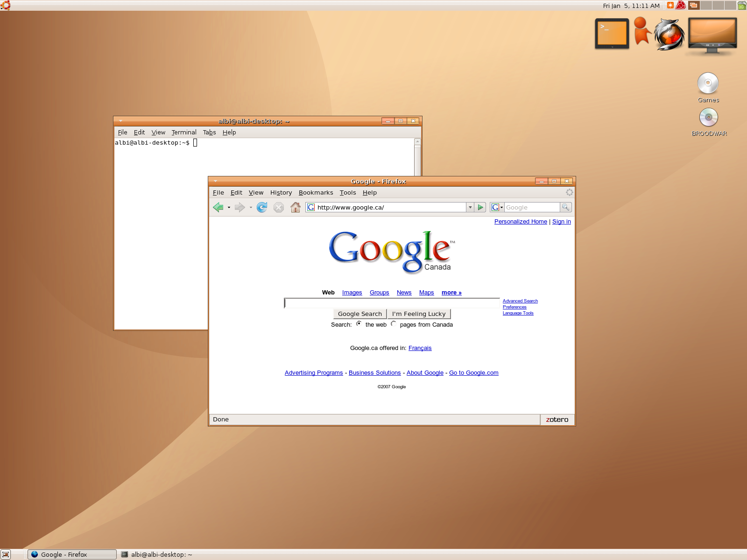
Task: Click the About Google link
Action: [425, 373]
